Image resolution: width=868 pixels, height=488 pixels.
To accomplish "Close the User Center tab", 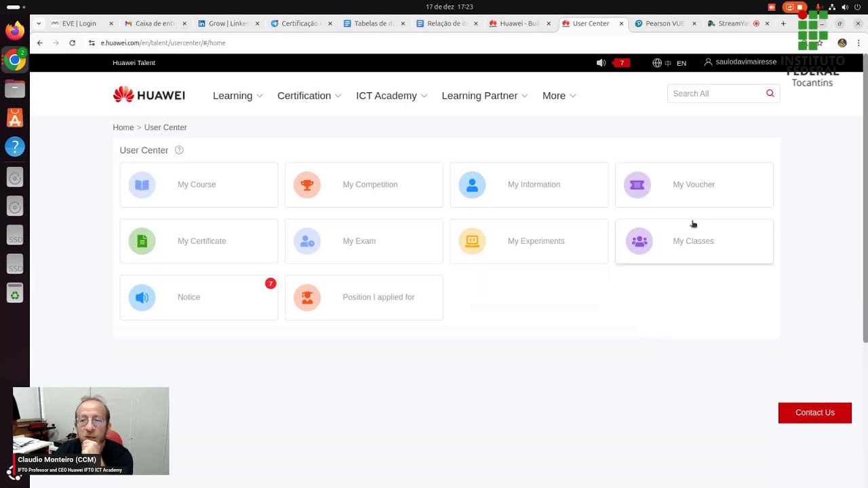I will (621, 24).
